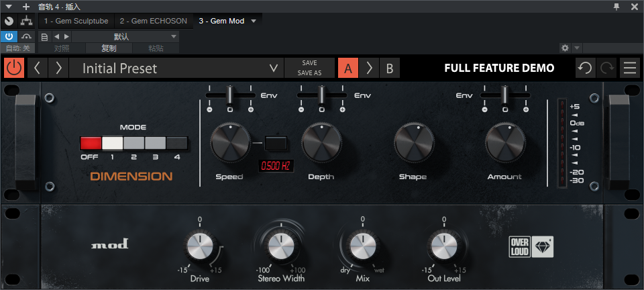Pin the plugin window

pyautogui.click(x=616, y=7)
